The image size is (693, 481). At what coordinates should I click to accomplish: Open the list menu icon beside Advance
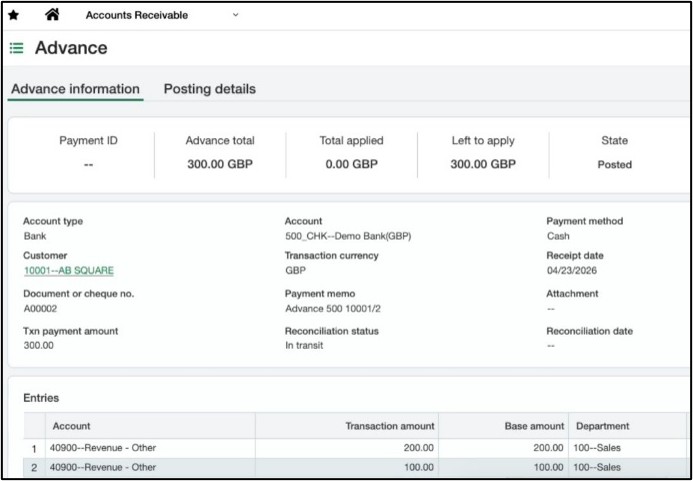16,48
